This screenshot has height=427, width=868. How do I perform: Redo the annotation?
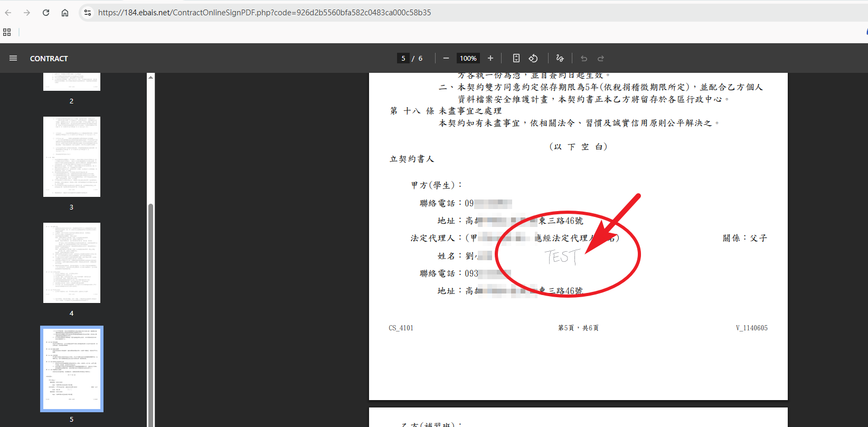click(601, 58)
